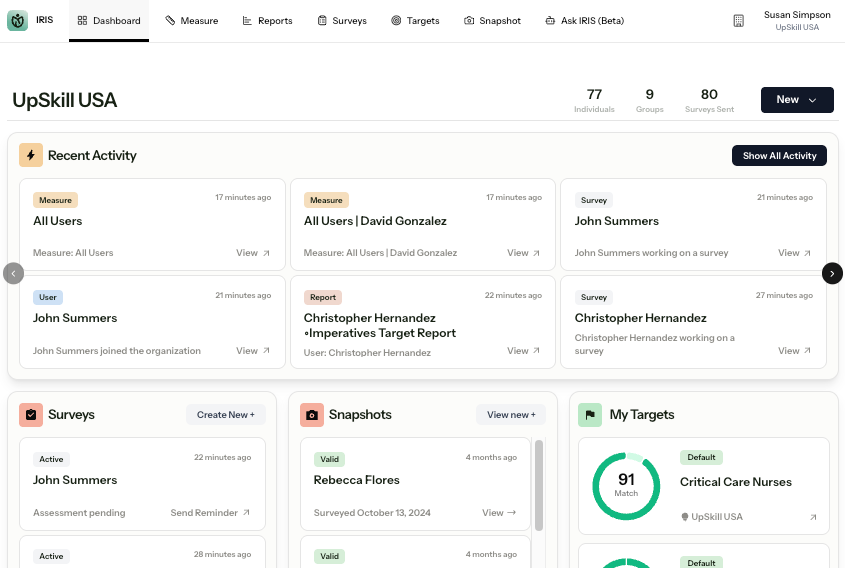The height and width of the screenshot is (568, 845).
Task: Click the Snapshots camera section icon
Action: (x=311, y=415)
